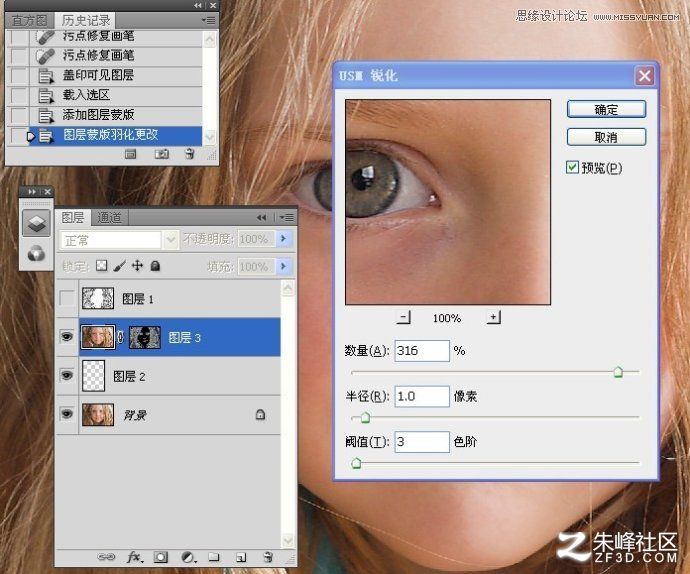
Task: Open the 填充 fill slider arrow
Action: [283, 266]
